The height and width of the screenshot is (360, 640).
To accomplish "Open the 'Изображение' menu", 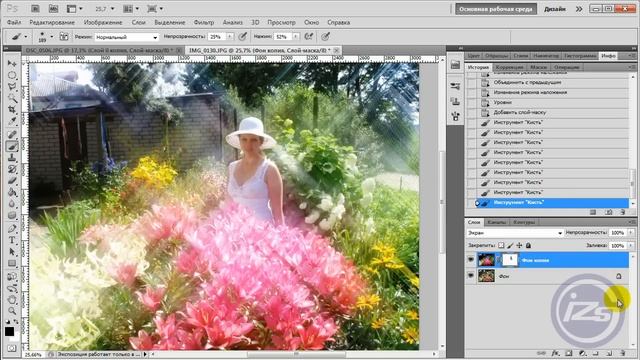I will point(103,22).
